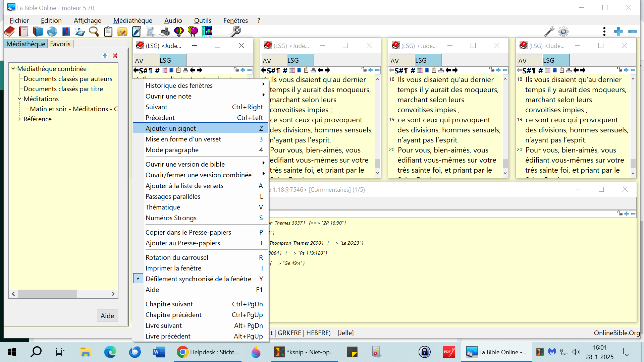Click the Médiathèque horizontal scrollbar track
644x362 pixels.
click(x=94, y=294)
